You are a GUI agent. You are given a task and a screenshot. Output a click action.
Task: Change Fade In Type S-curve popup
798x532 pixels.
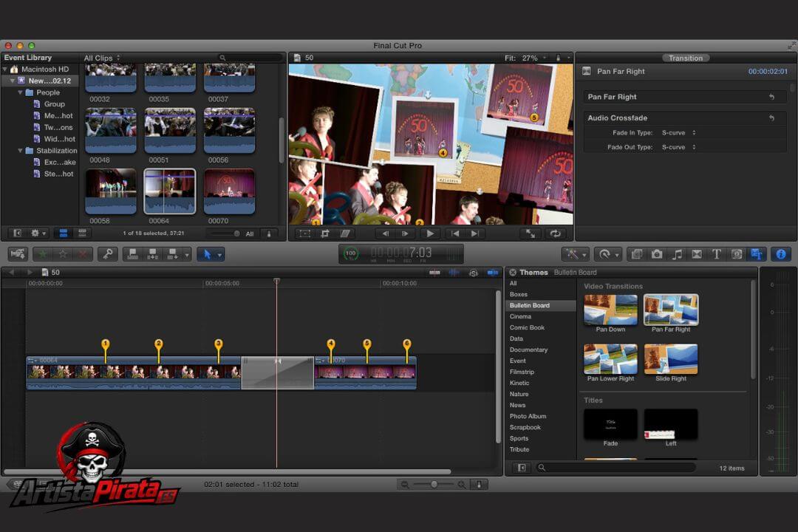pos(678,133)
